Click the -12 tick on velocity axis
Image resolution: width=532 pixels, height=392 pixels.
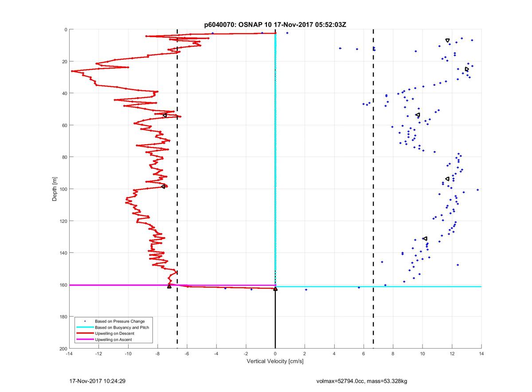(98, 354)
